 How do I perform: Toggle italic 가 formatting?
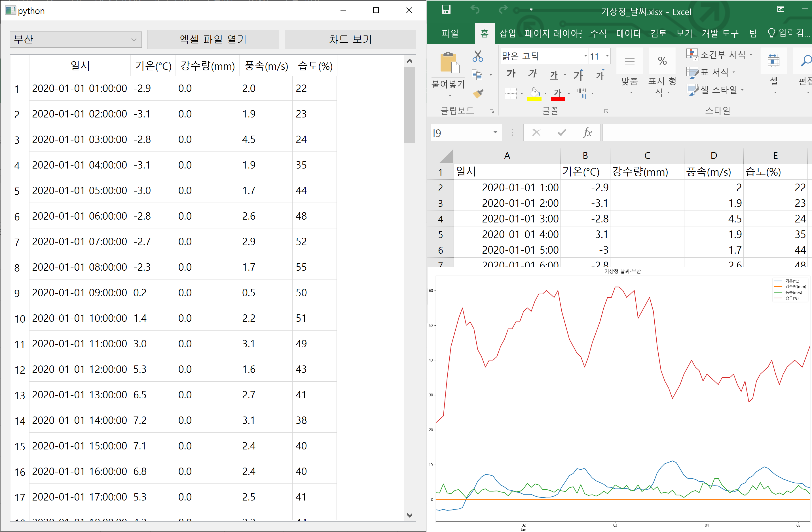[x=532, y=74]
